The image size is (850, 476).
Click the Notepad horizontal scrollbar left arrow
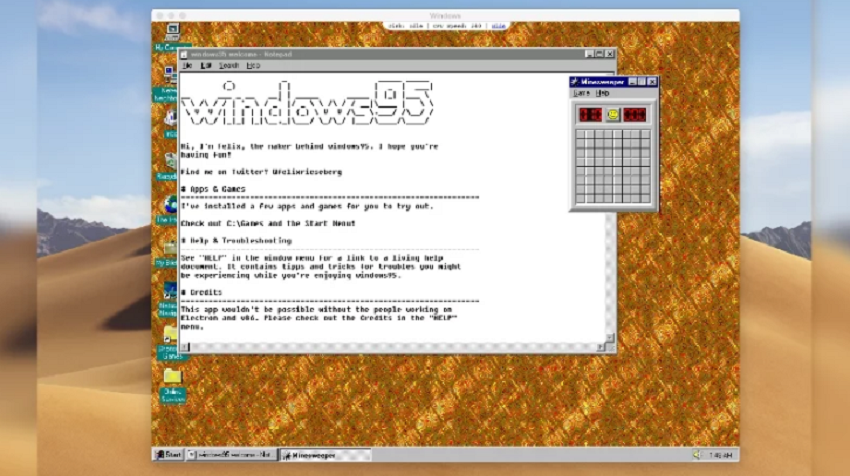186,347
